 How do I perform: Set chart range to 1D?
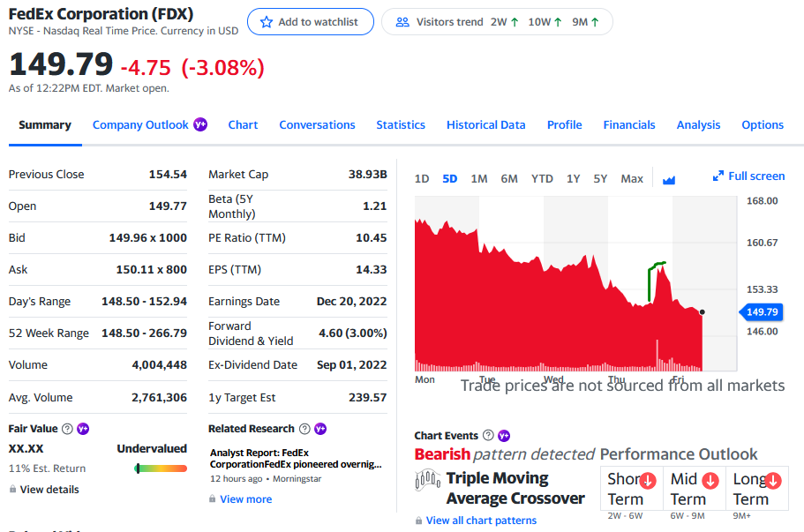pyautogui.click(x=422, y=179)
